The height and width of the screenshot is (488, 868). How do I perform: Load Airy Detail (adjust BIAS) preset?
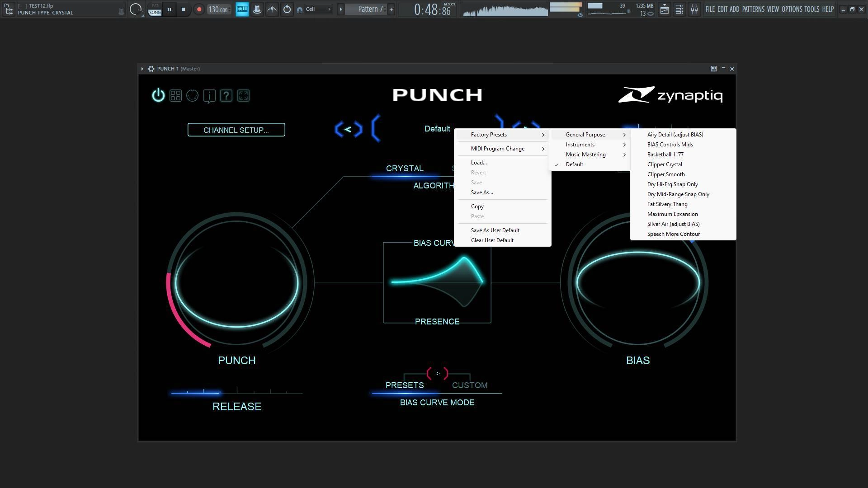click(683, 135)
